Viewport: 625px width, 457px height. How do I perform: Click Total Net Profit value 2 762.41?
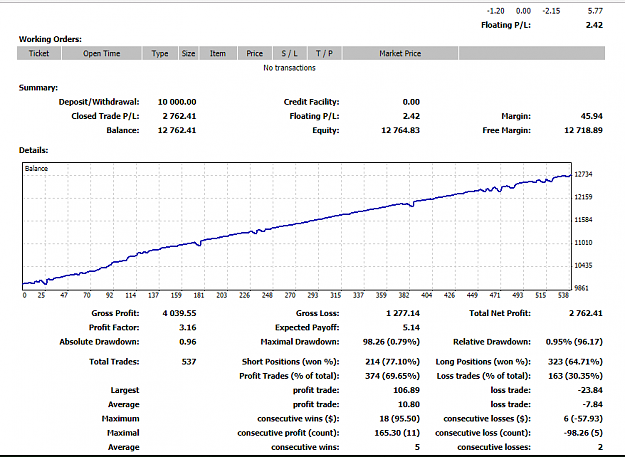click(586, 314)
